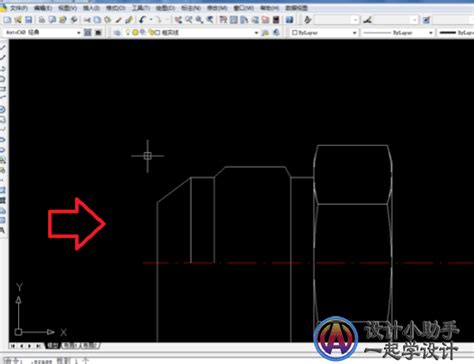The width and height of the screenshot is (474, 364).
Task: Click the Zoom Window icon
Action: click(x=199, y=20)
